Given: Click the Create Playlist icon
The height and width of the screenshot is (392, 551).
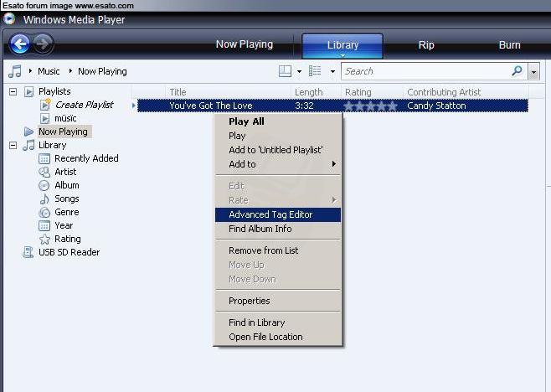Looking at the screenshot, I should (x=45, y=105).
